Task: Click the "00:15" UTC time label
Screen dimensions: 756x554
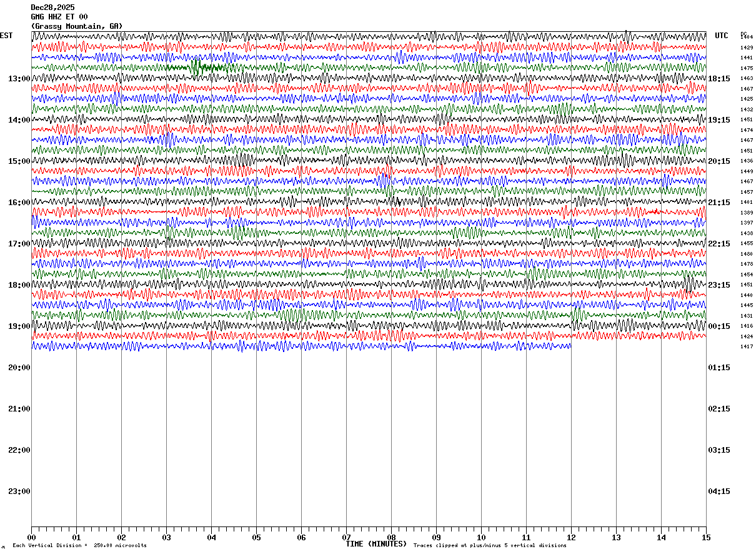Action: [x=719, y=326]
